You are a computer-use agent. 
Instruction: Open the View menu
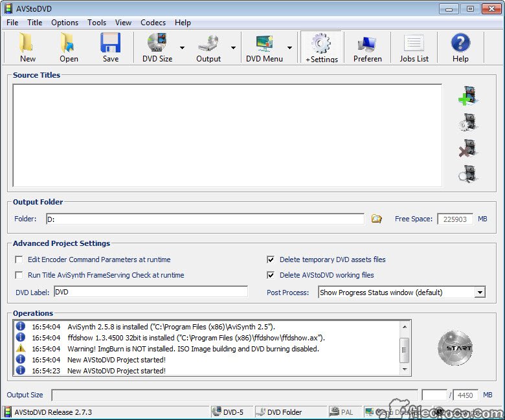tap(123, 23)
